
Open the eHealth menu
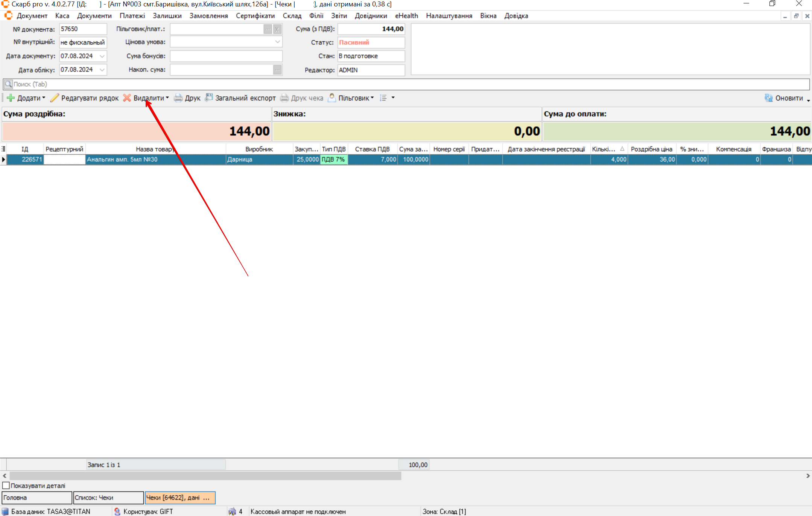tap(406, 16)
